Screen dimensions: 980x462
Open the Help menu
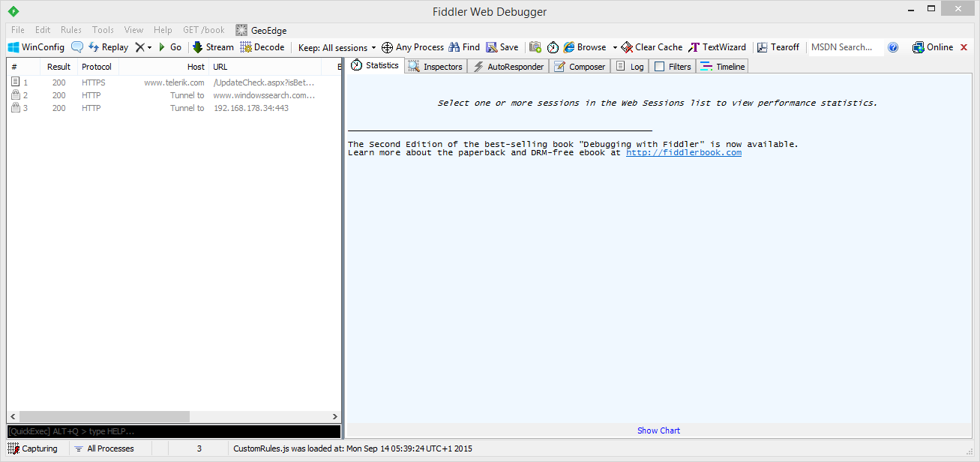point(163,30)
